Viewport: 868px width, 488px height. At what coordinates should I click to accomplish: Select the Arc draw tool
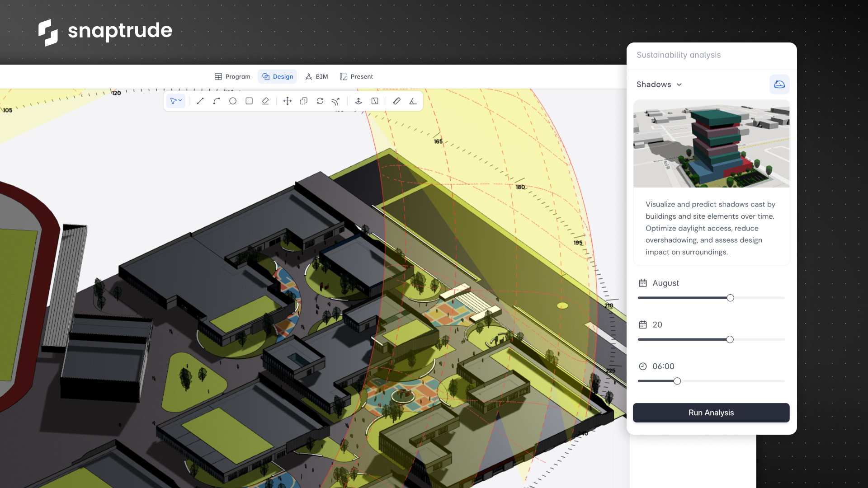click(x=217, y=101)
